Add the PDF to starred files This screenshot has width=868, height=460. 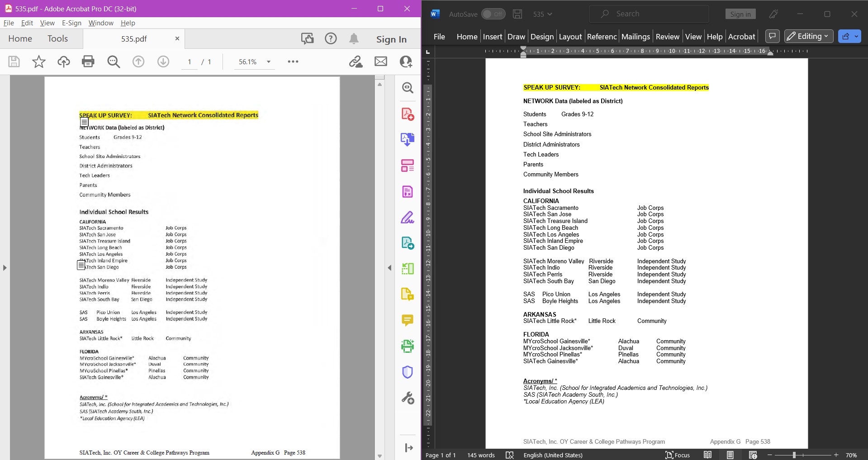(x=39, y=62)
